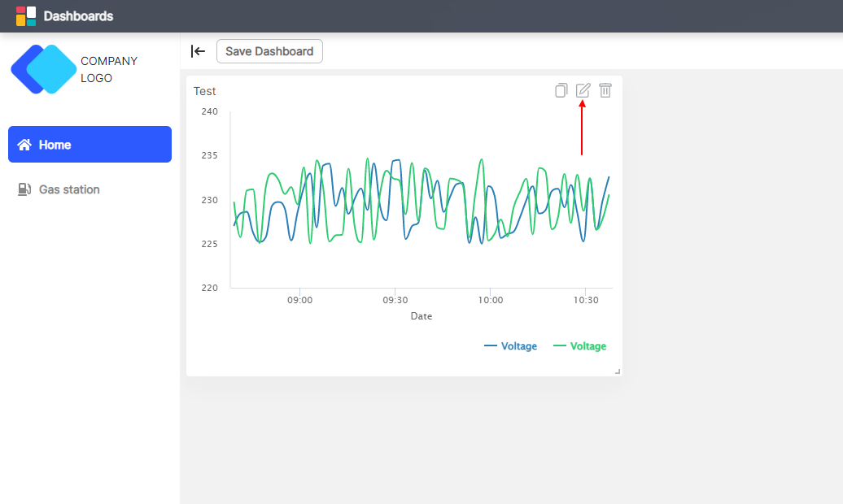Click the copy widget icon

(x=561, y=90)
